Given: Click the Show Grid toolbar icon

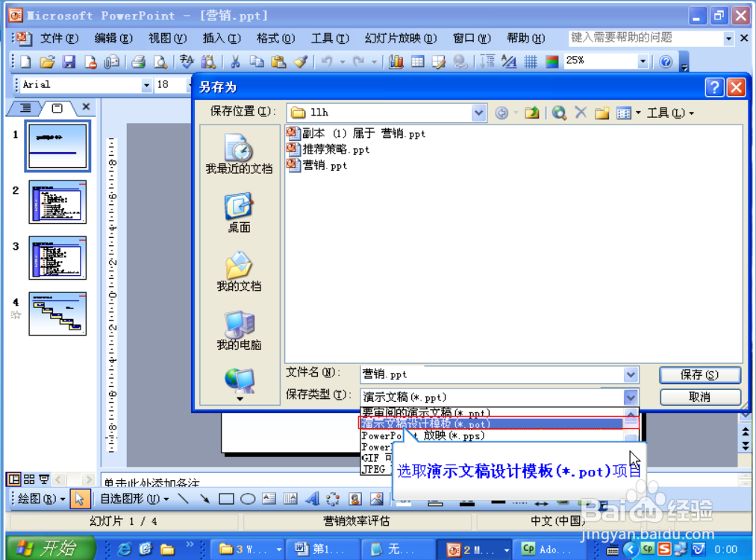Looking at the screenshot, I should pos(531,62).
